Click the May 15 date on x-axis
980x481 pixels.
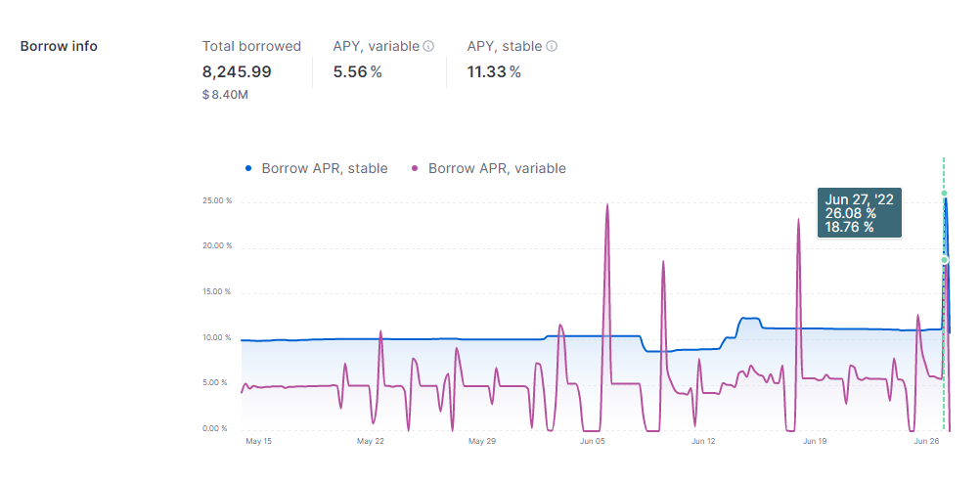click(258, 442)
